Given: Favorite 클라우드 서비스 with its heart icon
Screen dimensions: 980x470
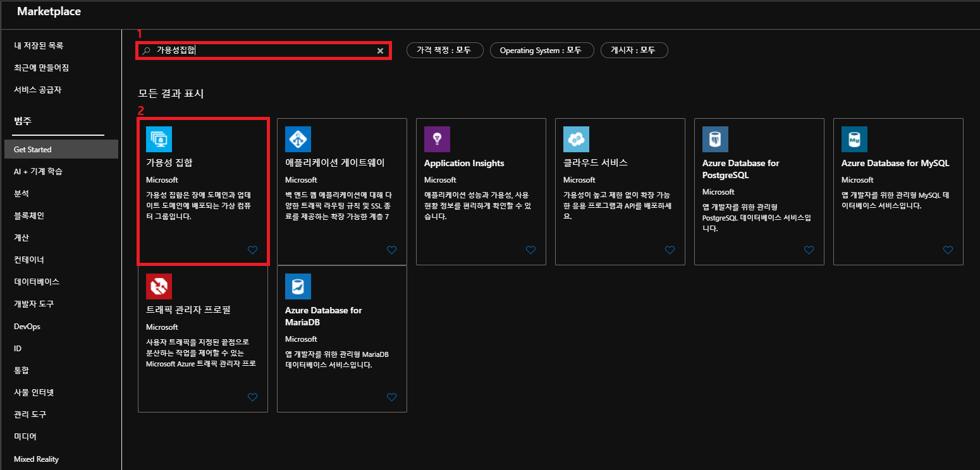Looking at the screenshot, I should point(670,250).
